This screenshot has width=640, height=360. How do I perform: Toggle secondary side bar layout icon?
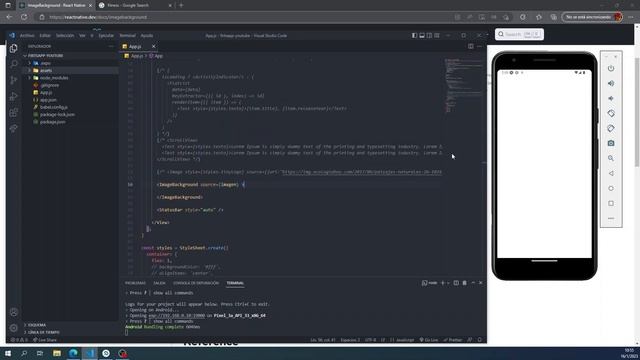429,36
